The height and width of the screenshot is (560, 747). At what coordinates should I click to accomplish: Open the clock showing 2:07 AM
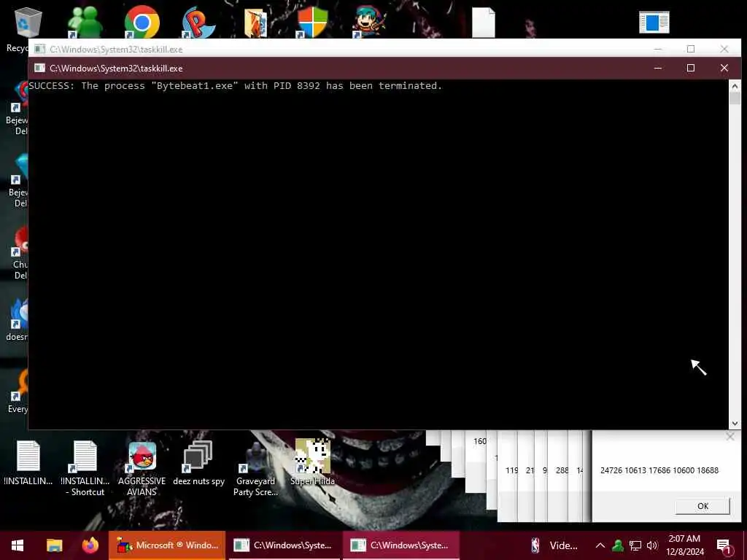click(684, 545)
